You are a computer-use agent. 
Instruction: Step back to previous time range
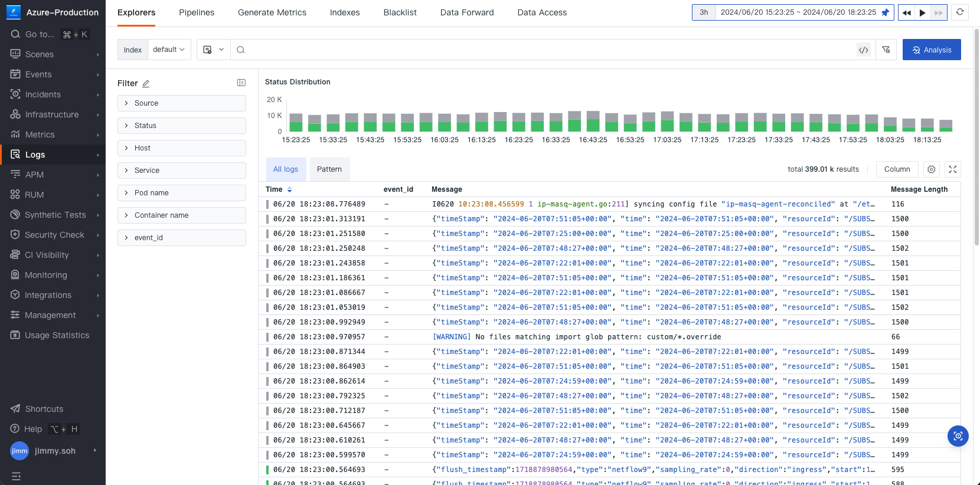(x=906, y=12)
